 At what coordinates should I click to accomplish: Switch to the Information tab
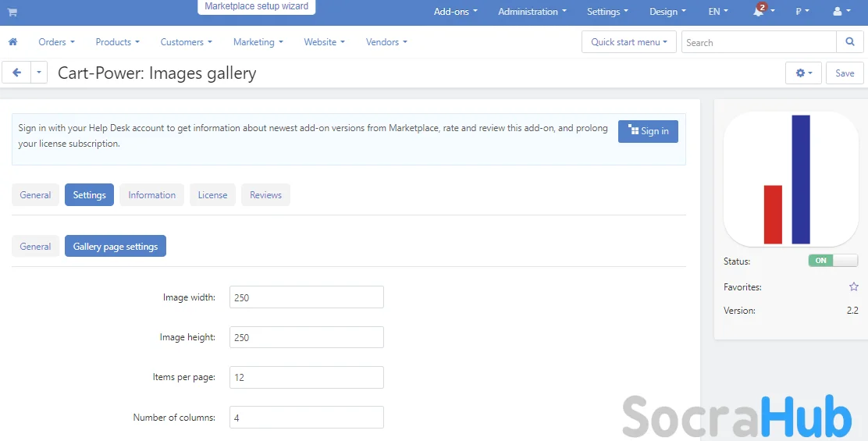point(151,195)
